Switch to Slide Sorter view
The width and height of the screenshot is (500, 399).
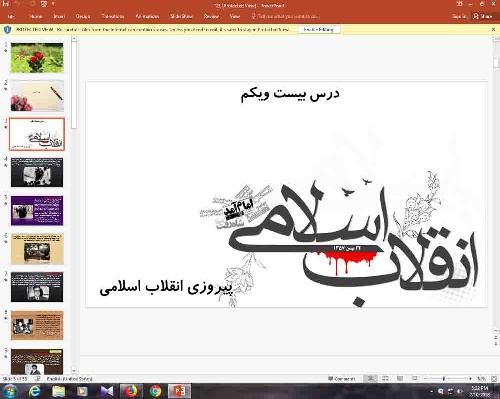click(x=385, y=378)
